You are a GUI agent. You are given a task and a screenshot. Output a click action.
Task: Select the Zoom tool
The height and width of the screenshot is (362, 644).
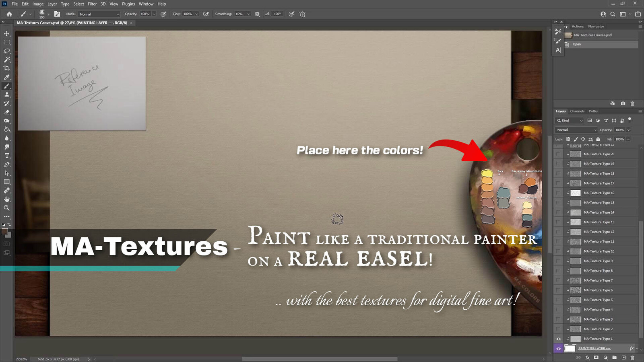pyautogui.click(x=6, y=208)
